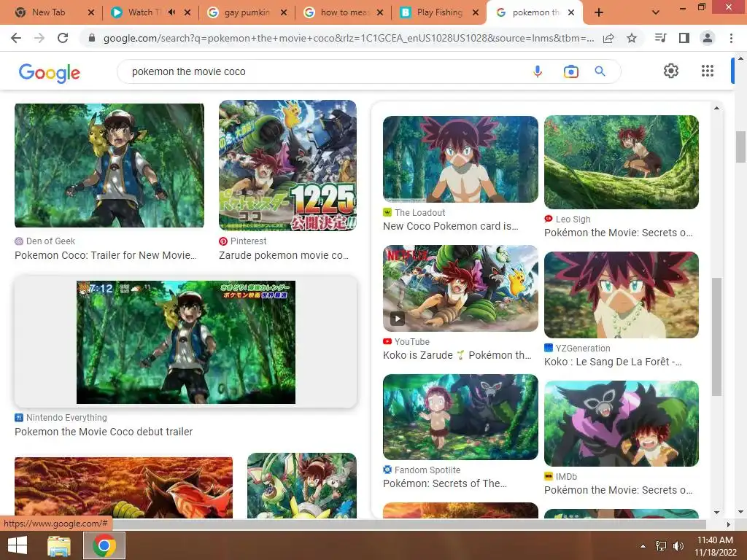Open Nintendo Everything debut trailer link
Image resolution: width=747 pixels, height=560 pixels.
104,432
